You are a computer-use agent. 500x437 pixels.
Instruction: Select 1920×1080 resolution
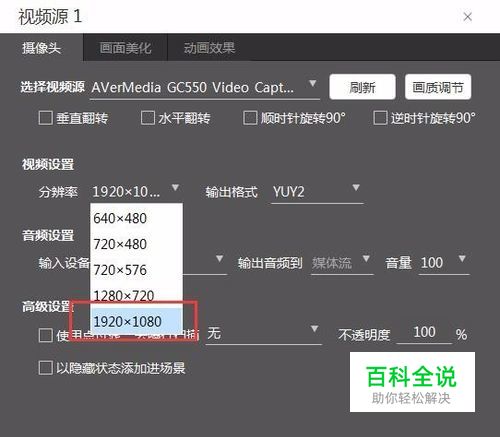(x=136, y=321)
